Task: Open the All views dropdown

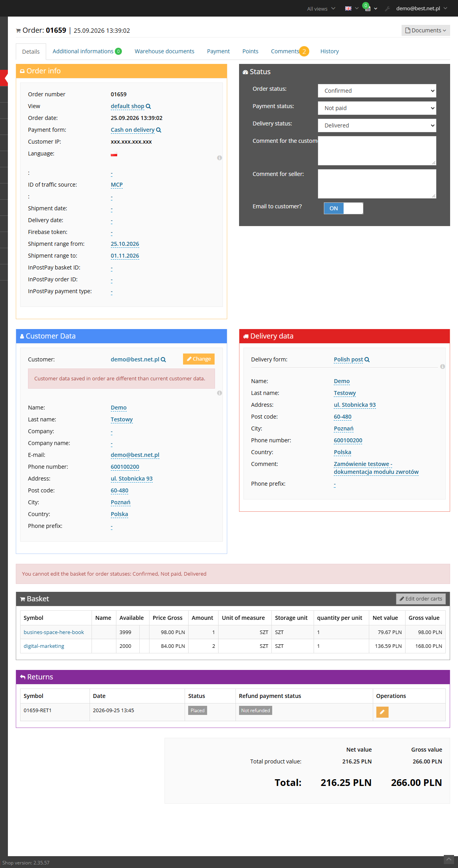Action: click(321, 9)
